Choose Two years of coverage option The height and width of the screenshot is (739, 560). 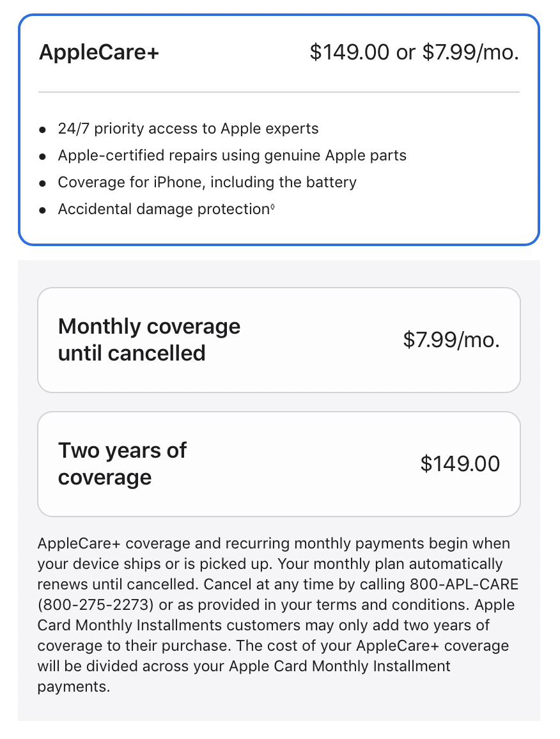pyautogui.click(x=279, y=464)
